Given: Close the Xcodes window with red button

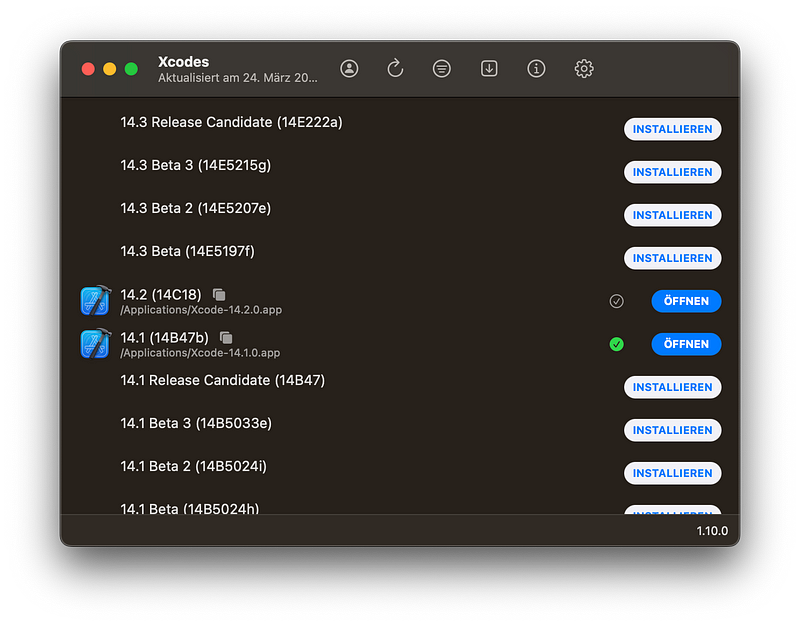Looking at the screenshot, I should pos(88,69).
